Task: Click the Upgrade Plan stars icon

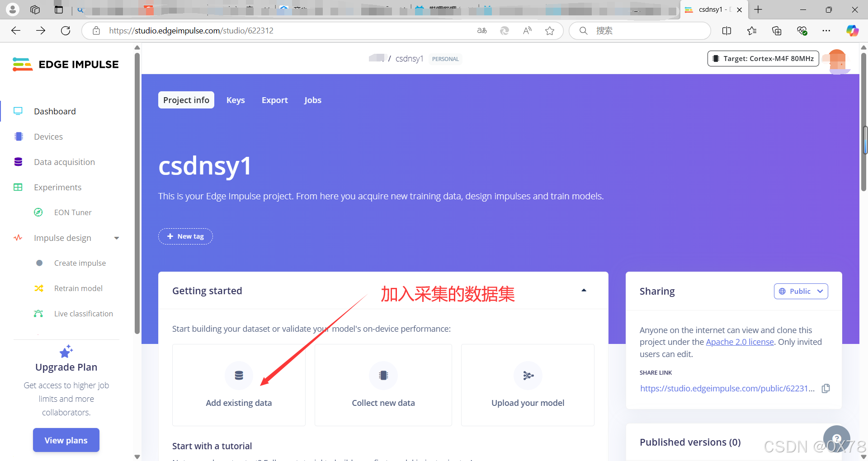Action: tap(66, 351)
